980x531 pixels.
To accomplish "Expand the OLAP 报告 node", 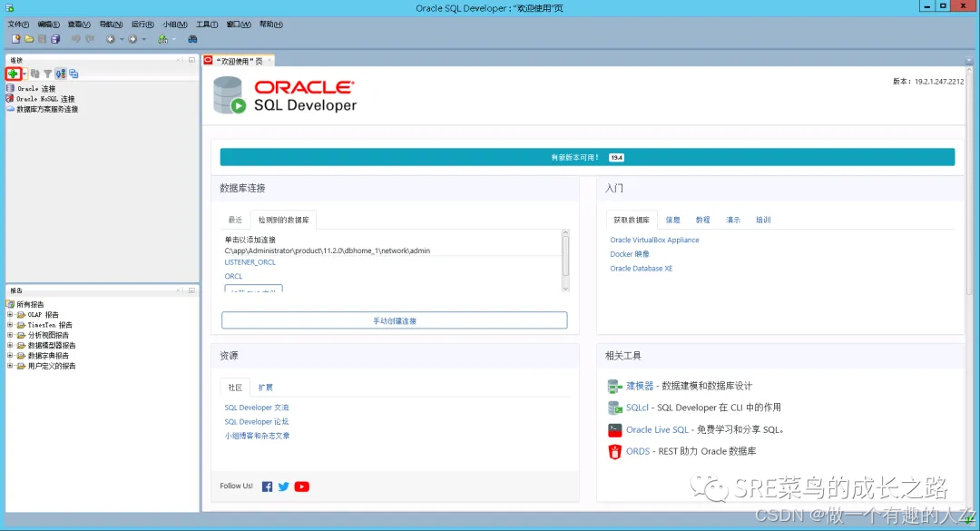I will click(10, 315).
